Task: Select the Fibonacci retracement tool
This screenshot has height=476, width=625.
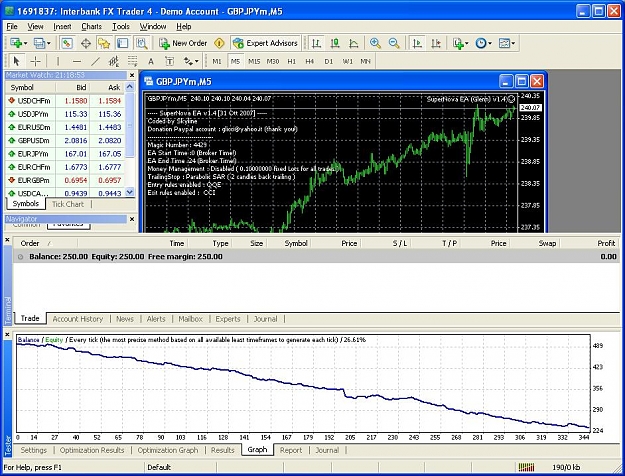Action: pyautogui.click(x=132, y=61)
